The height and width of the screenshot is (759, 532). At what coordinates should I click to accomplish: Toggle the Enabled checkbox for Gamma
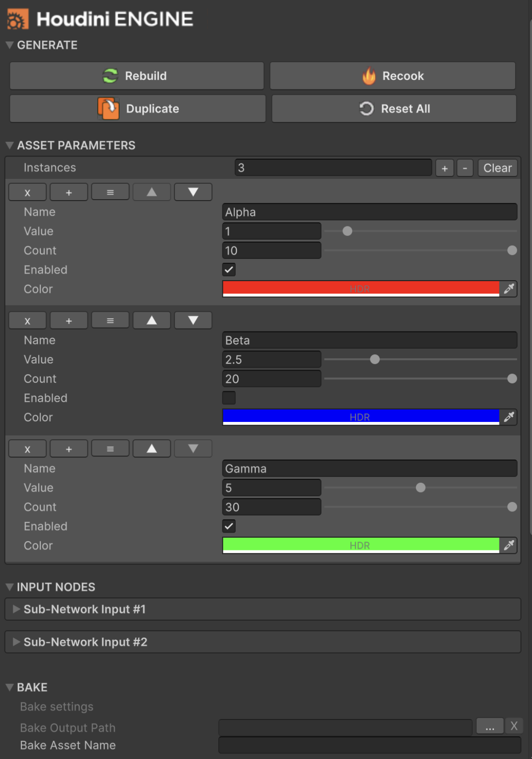(229, 526)
